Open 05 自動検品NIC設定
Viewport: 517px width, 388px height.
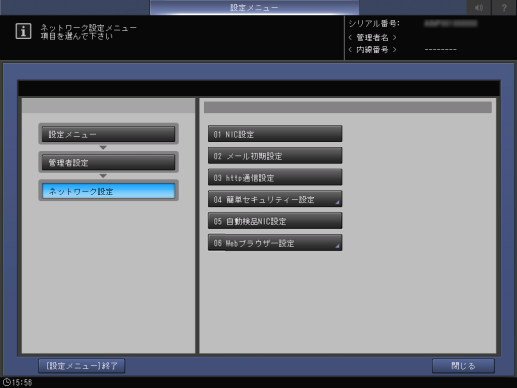pos(275,221)
